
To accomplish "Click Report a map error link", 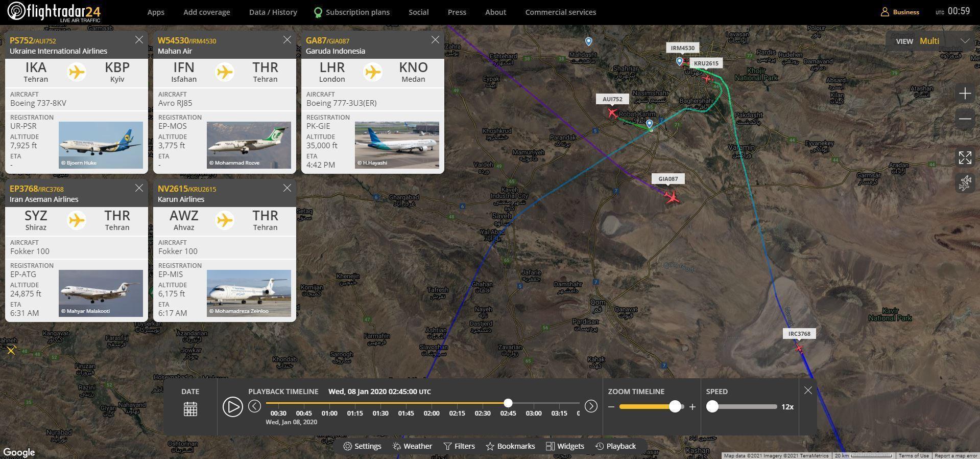I will coord(955,455).
